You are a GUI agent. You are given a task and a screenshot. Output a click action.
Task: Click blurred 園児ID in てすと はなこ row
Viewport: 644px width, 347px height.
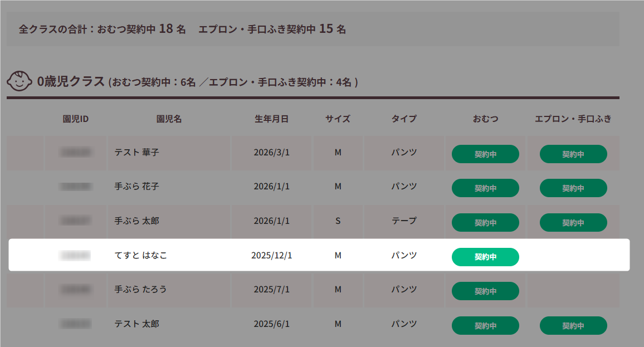click(75, 256)
